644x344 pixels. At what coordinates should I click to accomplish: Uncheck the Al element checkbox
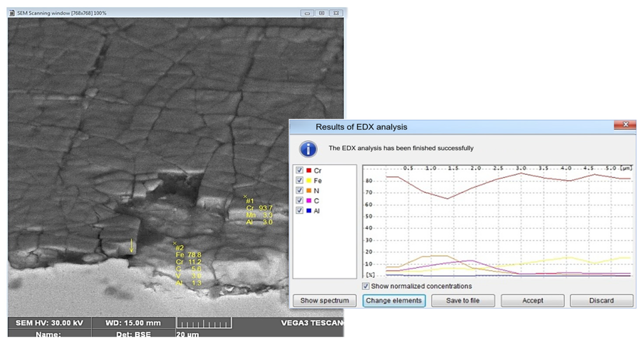point(299,210)
